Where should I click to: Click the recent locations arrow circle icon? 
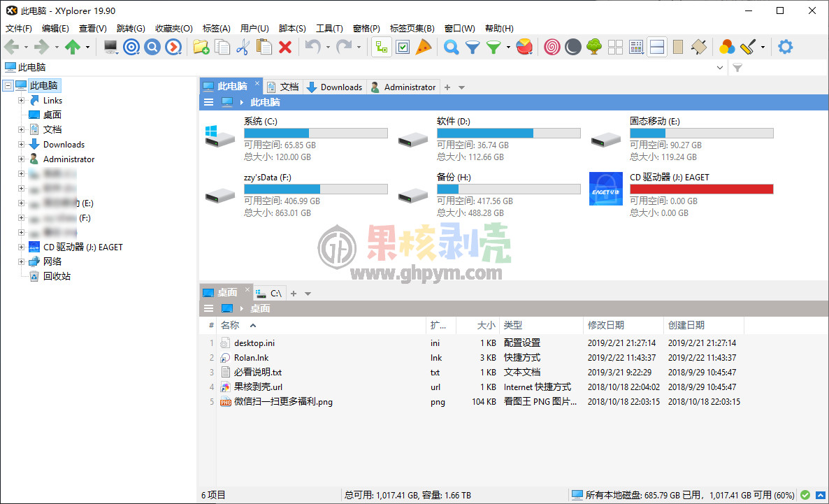(173, 47)
